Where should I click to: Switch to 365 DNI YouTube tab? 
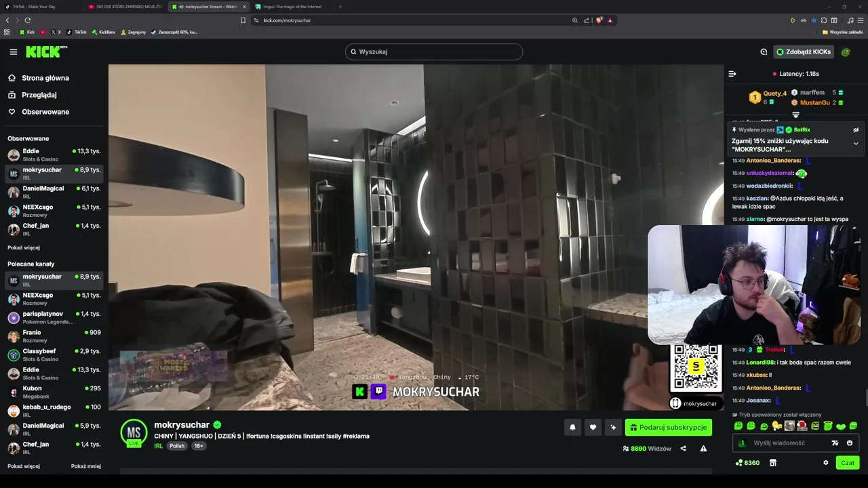125,7
